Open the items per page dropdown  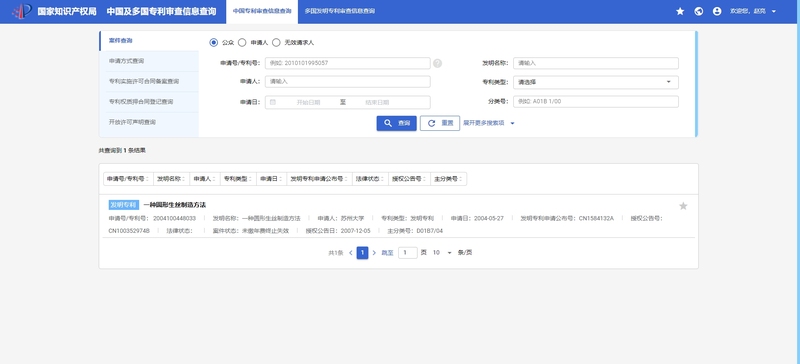click(442, 253)
